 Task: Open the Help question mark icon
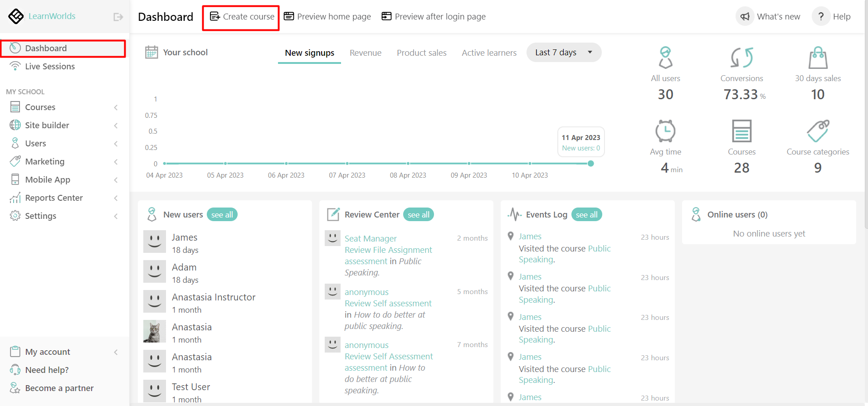(x=820, y=17)
